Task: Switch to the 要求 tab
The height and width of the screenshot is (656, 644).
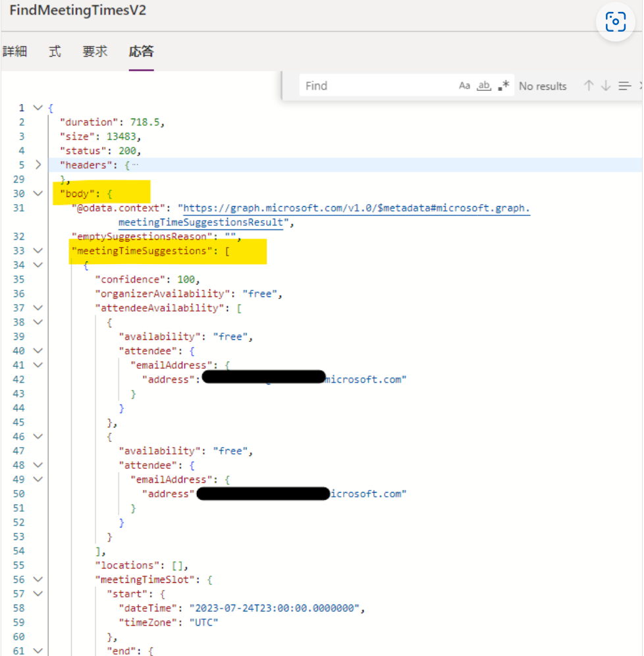Action: click(95, 51)
